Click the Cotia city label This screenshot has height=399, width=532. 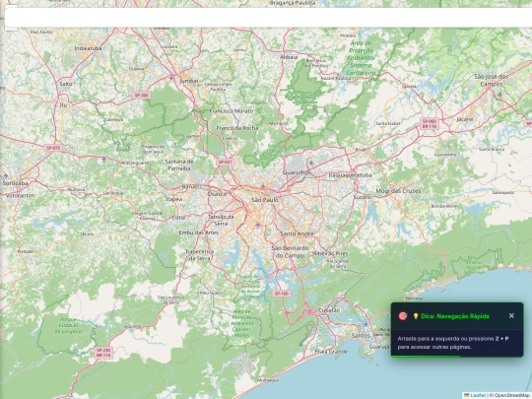pyautogui.click(x=178, y=218)
